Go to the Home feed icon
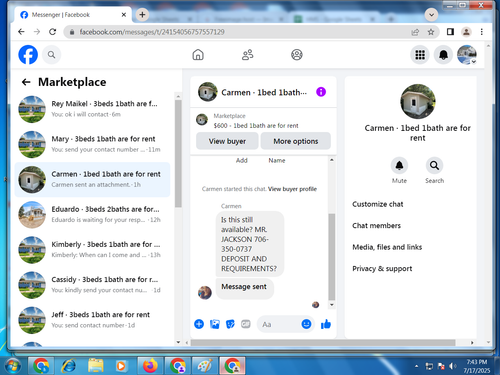The height and width of the screenshot is (375, 500). [198, 55]
